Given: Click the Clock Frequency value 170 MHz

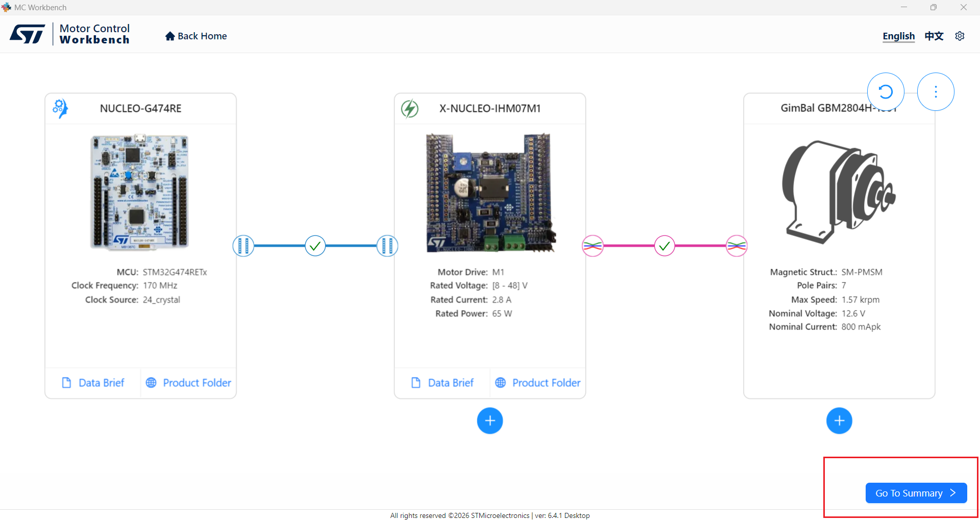Looking at the screenshot, I should coord(160,286).
